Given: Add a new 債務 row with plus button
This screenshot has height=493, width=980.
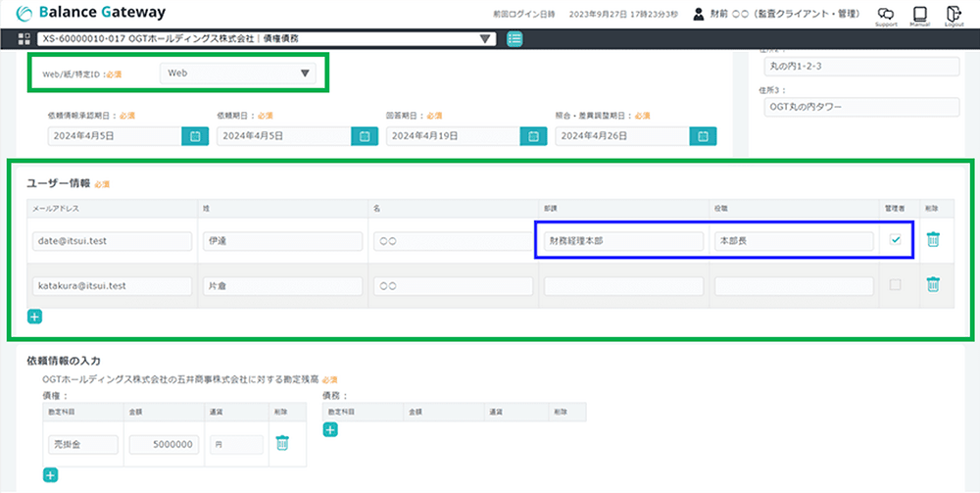Looking at the screenshot, I should (330, 429).
